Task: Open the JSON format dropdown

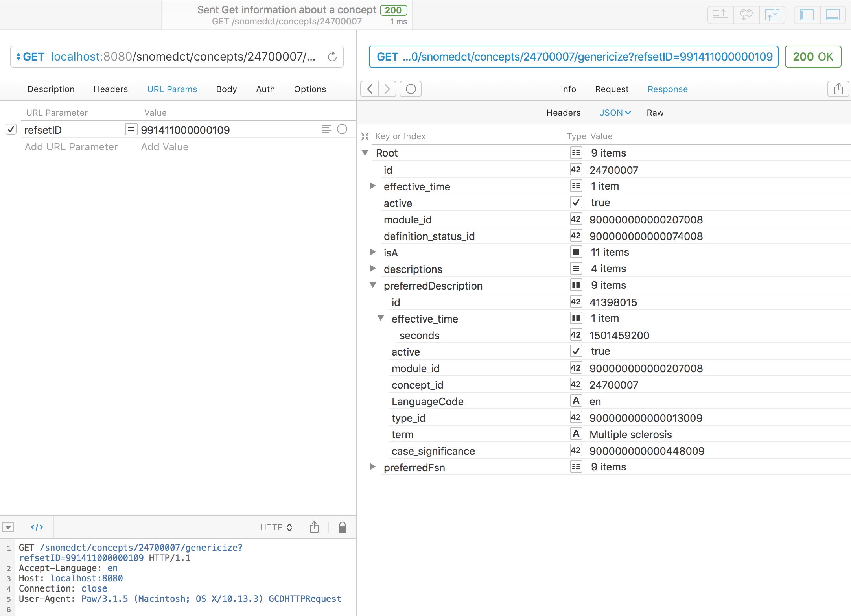Action: click(x=615, y=113)
